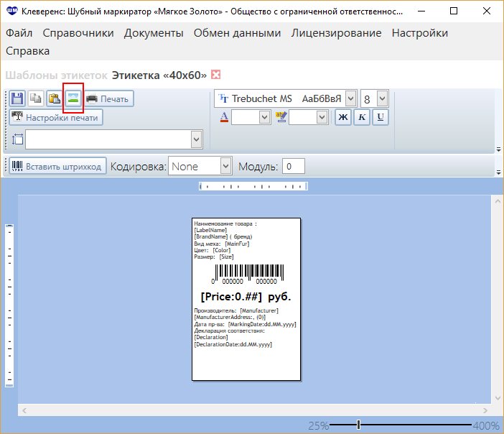Open the Обмен данными menu
This screenshot has width=504, height=434.
click(237, 33)
